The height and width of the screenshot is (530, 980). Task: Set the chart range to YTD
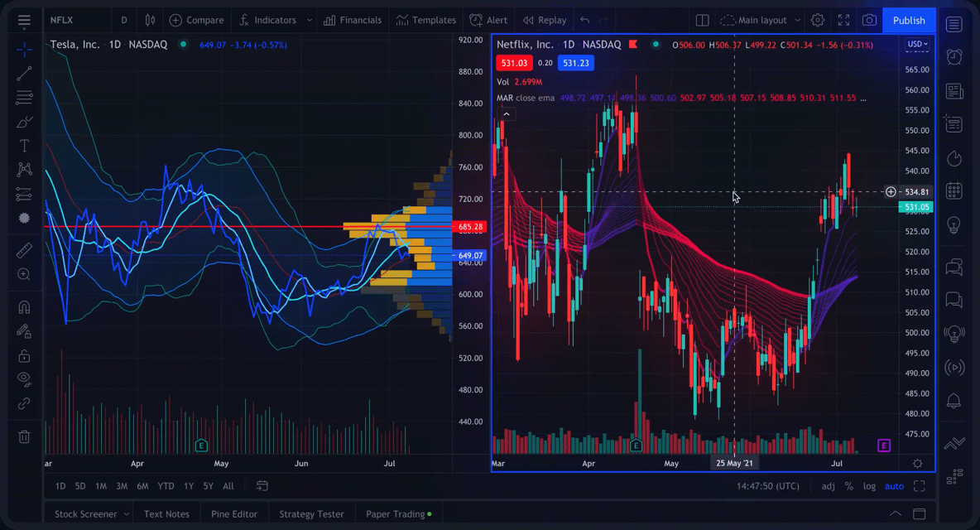[164, 486]
